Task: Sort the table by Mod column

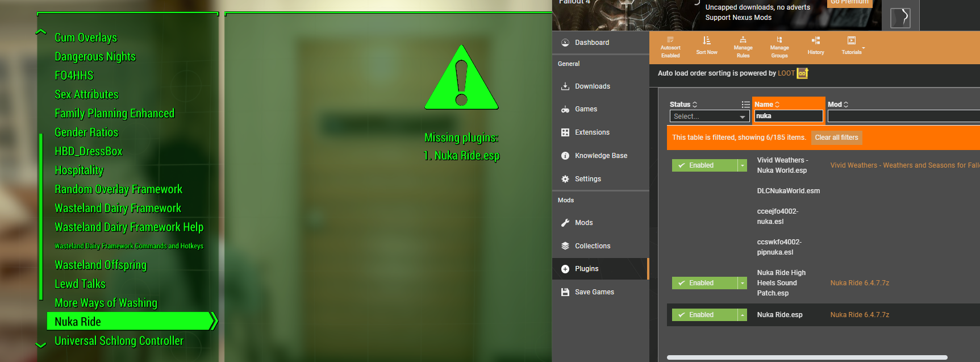Action: pos(838,105)
